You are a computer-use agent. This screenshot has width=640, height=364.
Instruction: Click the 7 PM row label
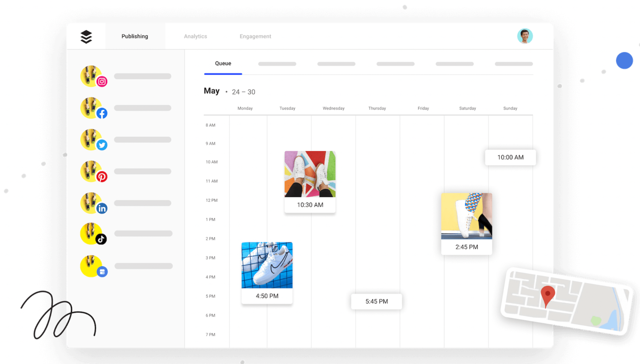pyautogui.click(x=211, y=335)
